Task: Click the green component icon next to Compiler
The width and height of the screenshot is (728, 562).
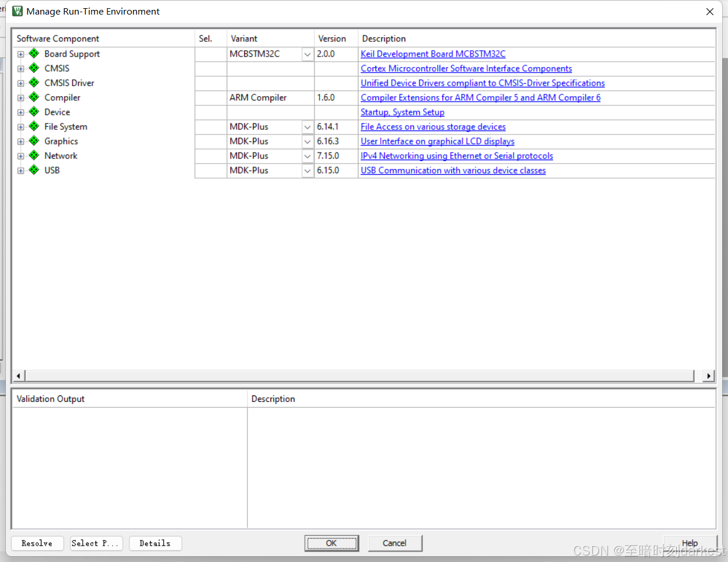Action: pos(34,97)
